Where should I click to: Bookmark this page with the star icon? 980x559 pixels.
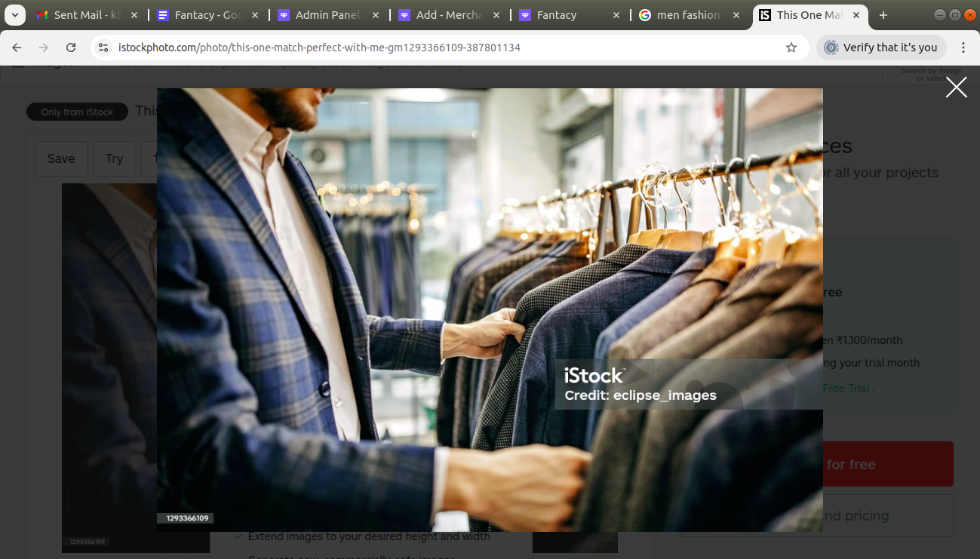(791, 48)
